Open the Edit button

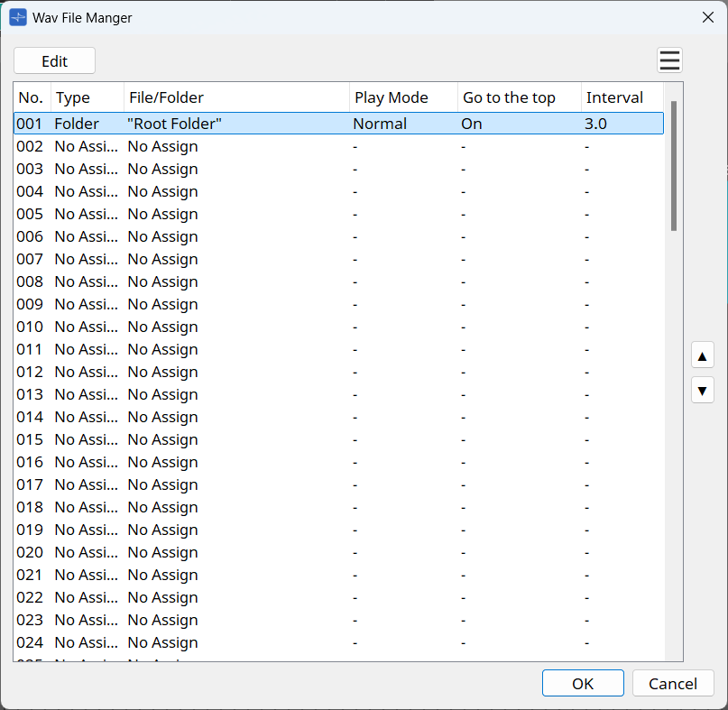54,60
